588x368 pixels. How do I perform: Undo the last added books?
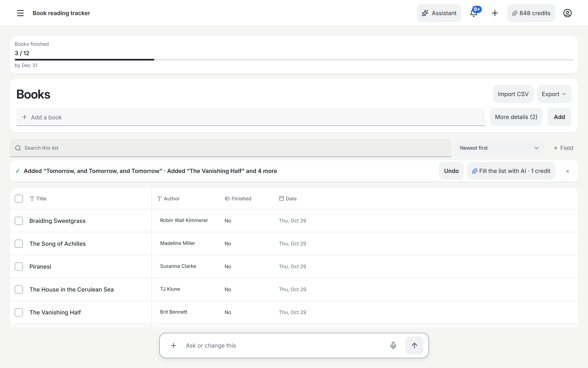click(451, 171)
